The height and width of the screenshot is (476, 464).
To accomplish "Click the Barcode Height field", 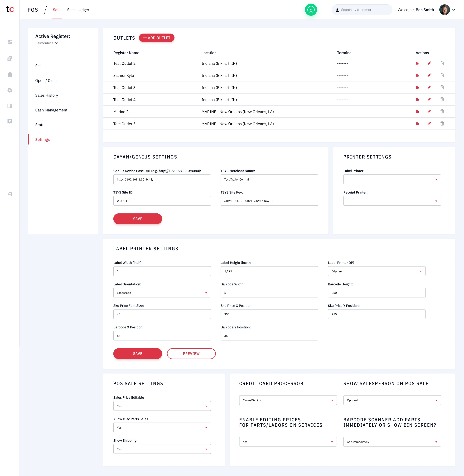I will [377, 293].
